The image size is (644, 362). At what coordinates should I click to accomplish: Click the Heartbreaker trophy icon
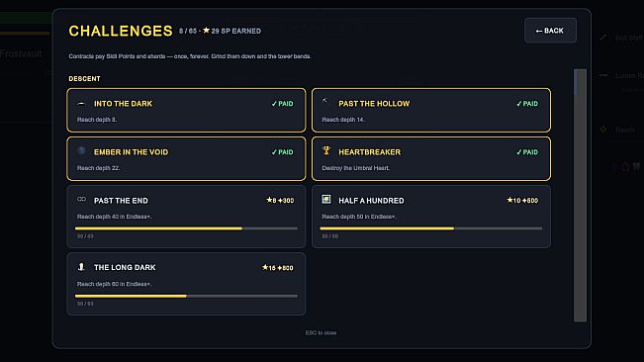[326, 150]
